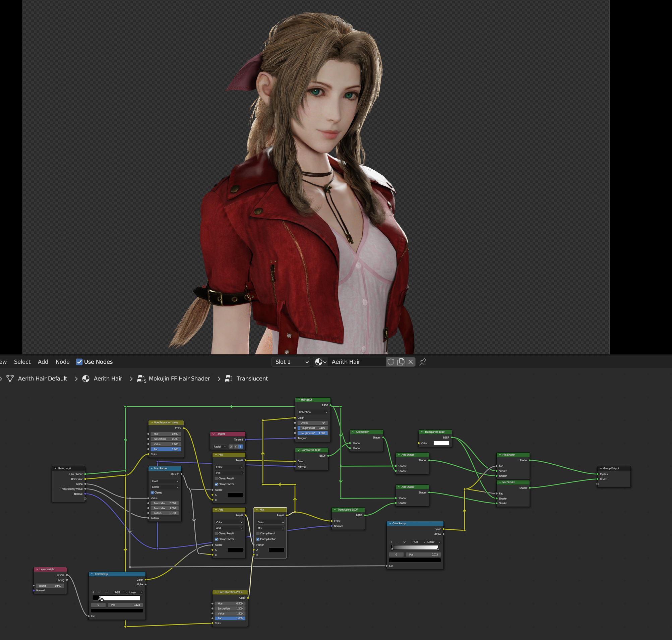This screenshot has height=640, width=672.
Task: Click the Translucency Value socket on Group Input
Action: point(85,489)
